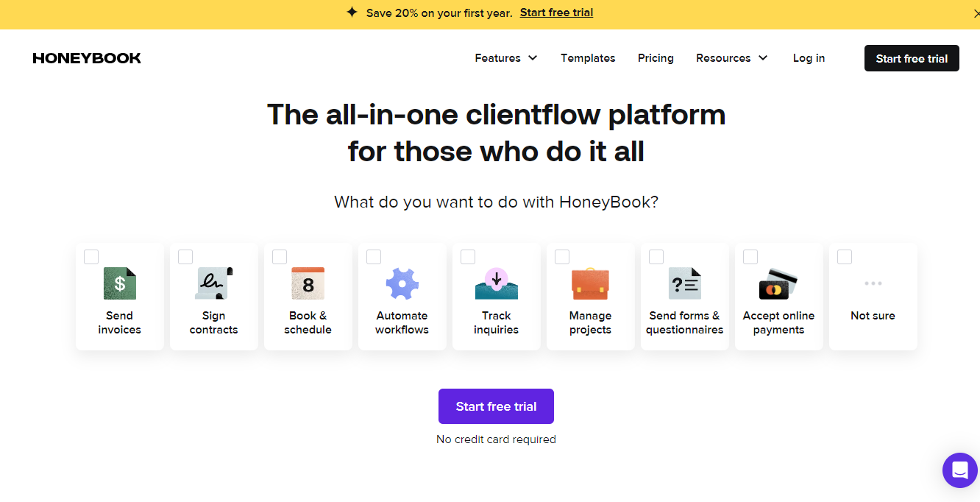
Task: Click the orange briefcase Manage projects icon
Action: 591,283
